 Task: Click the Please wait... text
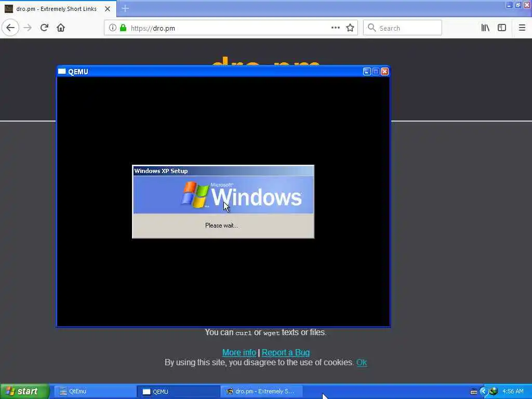(221, 225)
